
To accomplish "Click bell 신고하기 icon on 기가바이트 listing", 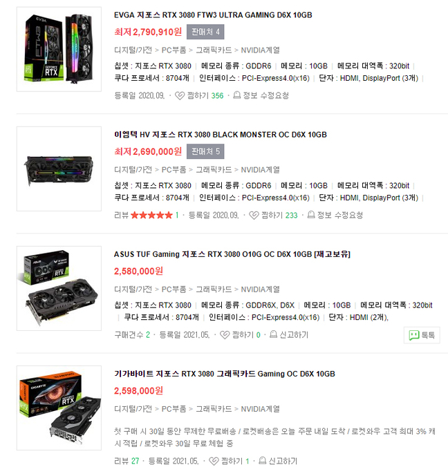I will click(263, 461).
